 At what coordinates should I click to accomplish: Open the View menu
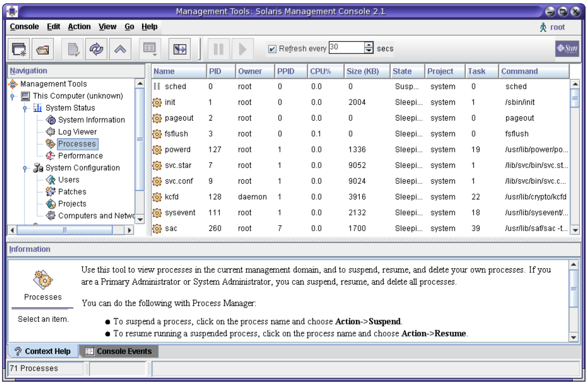coord(107,27)
